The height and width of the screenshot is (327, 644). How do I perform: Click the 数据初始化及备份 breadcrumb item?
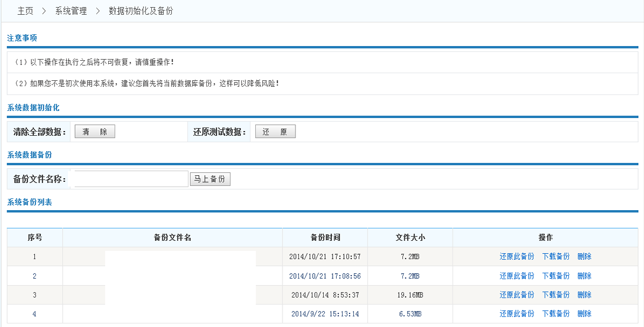(141, 11)
